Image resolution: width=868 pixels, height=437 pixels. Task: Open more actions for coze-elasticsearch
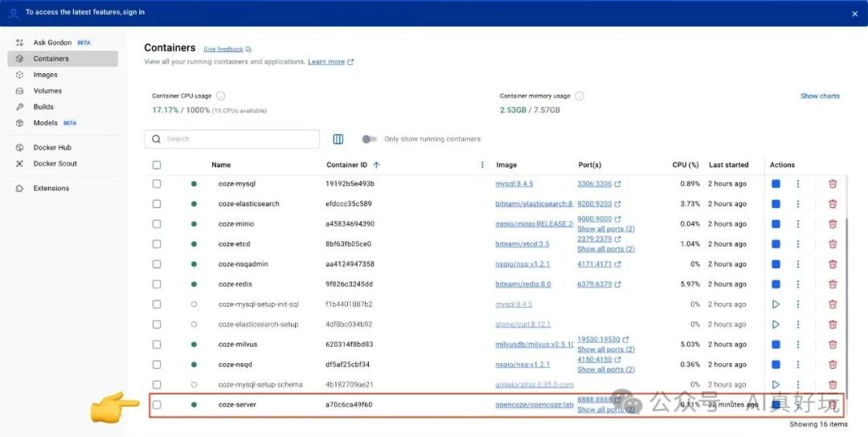(798, 203)
